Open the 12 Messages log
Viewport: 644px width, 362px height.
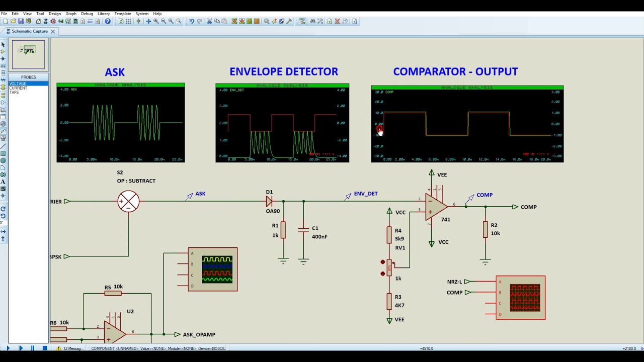click(x=69, y=348)
